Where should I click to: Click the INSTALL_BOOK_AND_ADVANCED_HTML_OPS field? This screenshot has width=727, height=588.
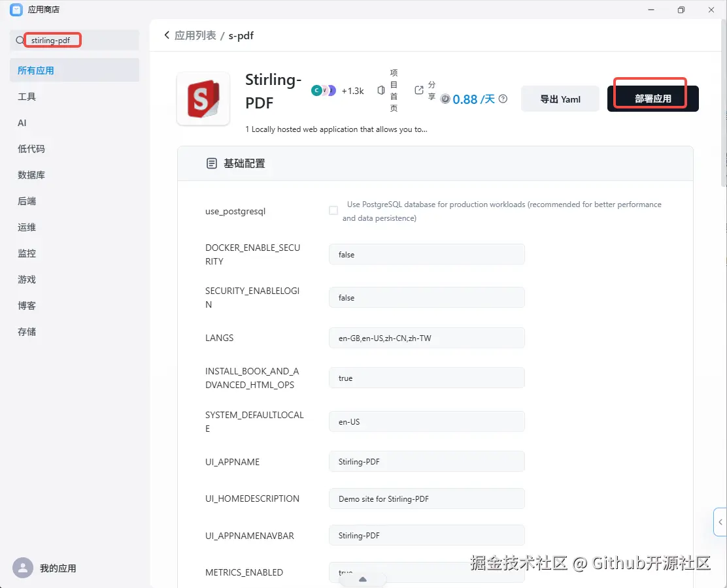[x=426, y=378]
